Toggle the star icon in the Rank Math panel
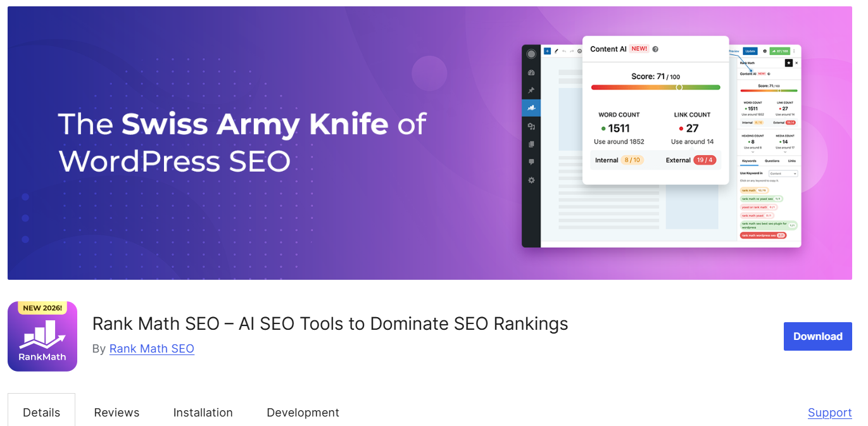This screenshot has width=868, height=426. [x=788, y=62]
